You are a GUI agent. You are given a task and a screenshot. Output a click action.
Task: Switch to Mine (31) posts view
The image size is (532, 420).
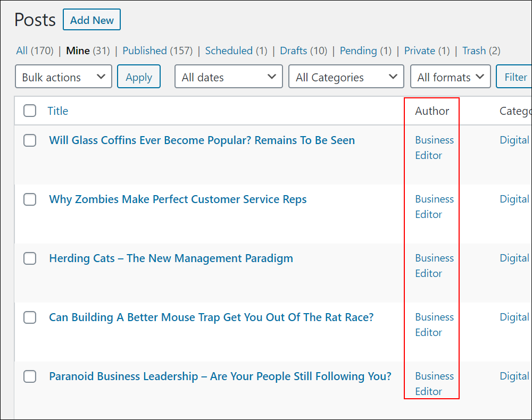coord(88,51)
